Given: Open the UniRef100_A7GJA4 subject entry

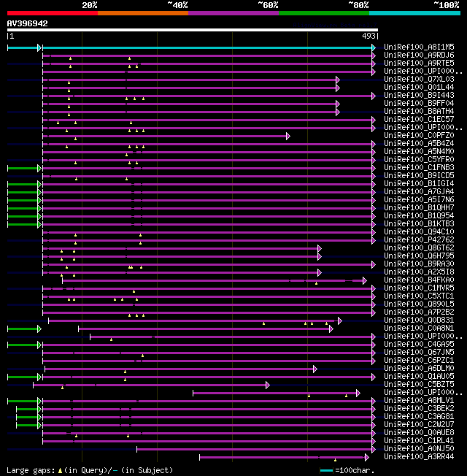Looking at the screenshot, I should coord(419,192).
